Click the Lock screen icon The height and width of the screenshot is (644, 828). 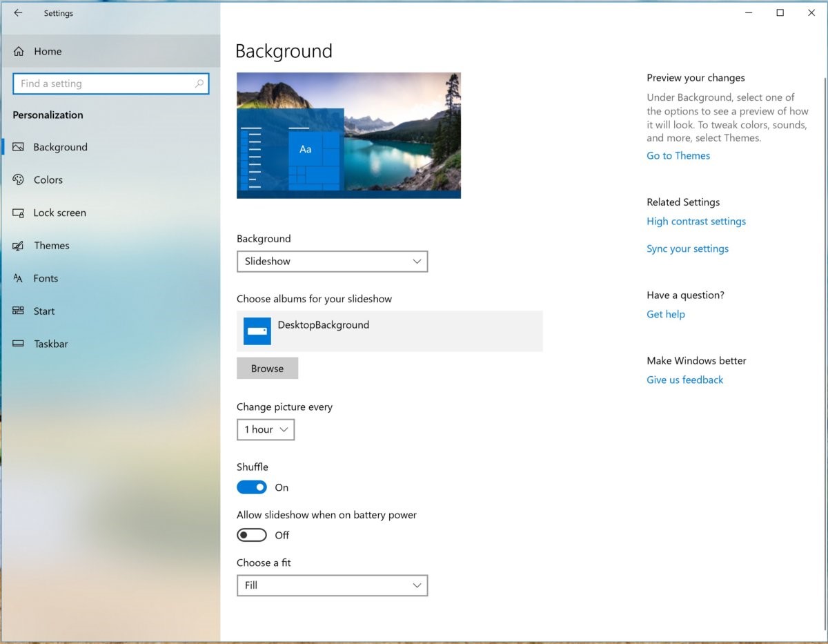click(x=19, y=213)
